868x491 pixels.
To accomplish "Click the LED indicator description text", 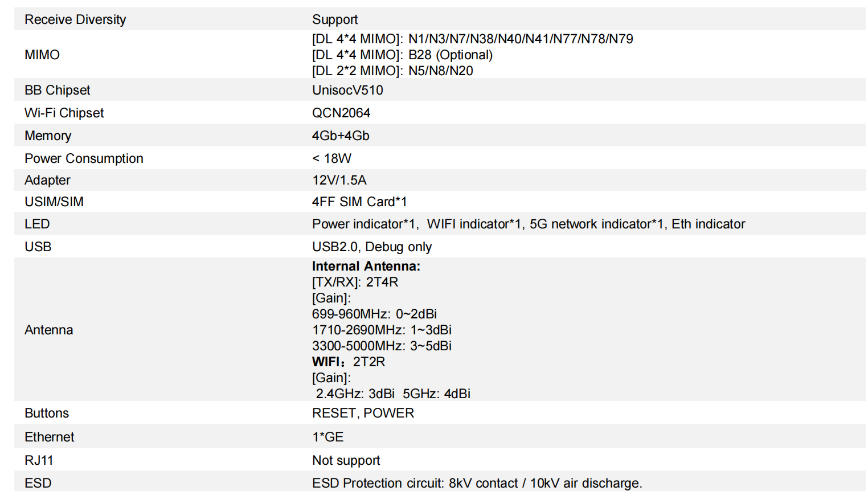I will point(528,224).
